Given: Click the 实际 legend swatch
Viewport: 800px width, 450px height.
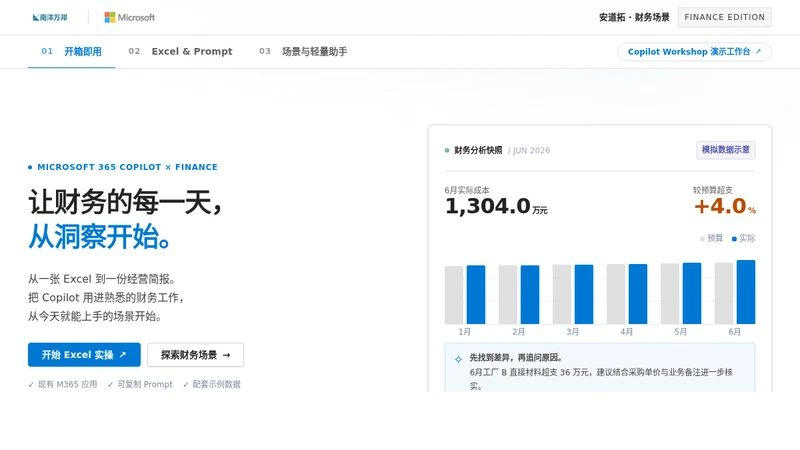Looking at the screenshot, I should [734, 238].
